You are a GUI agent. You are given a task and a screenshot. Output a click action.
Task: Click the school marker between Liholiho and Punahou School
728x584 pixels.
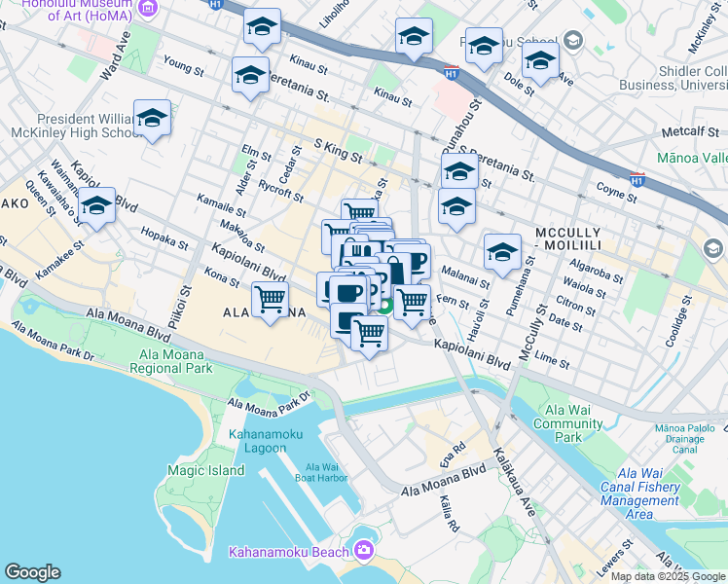[x=415, y=37]
